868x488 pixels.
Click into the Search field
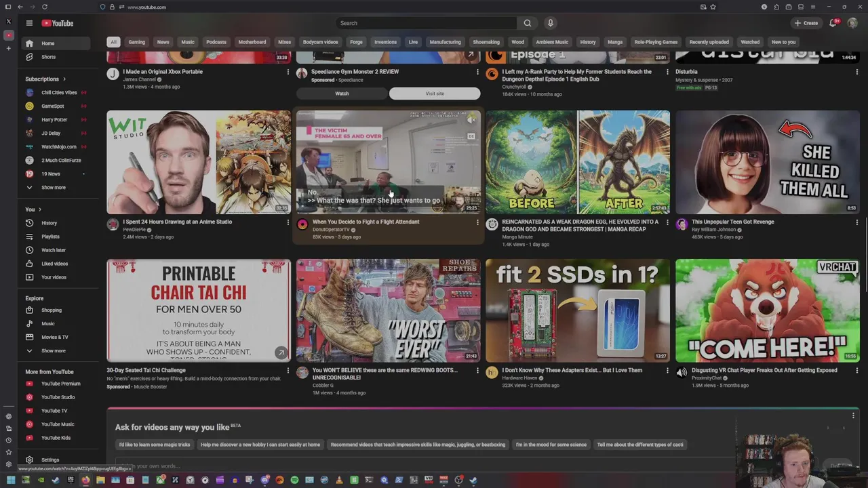click(x=426, y=23)
